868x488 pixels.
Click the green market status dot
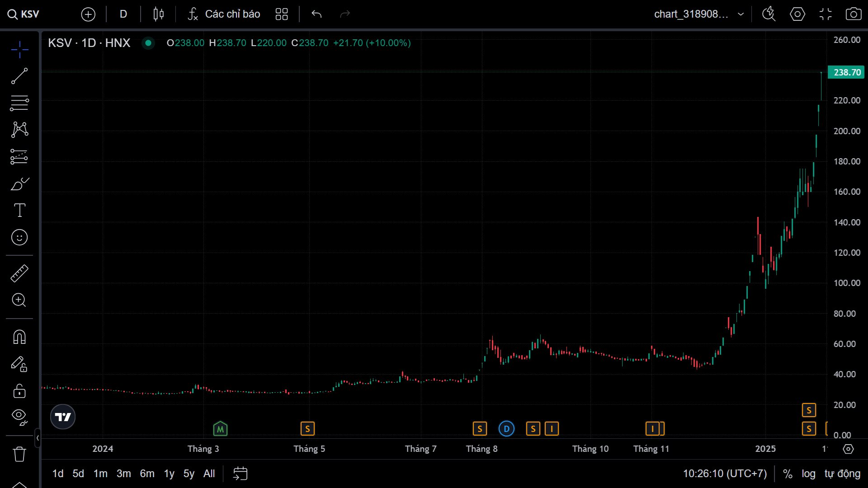click(148, 43)
